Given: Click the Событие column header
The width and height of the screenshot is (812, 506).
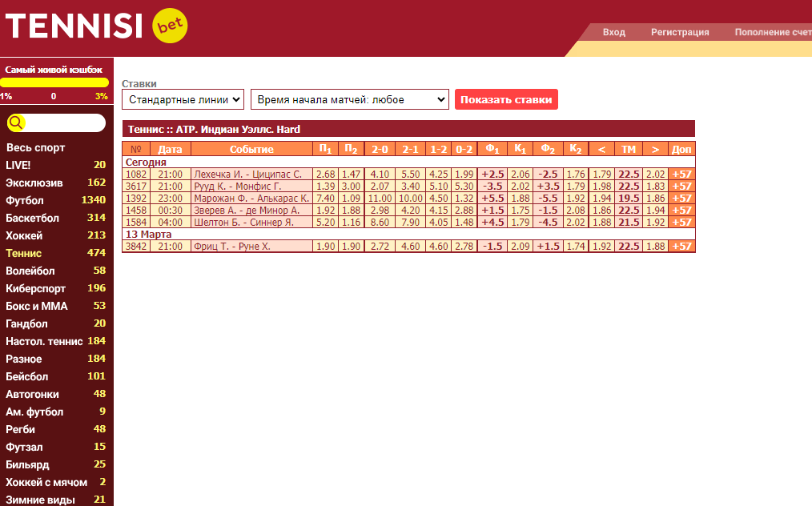Looking at the screenshot, I should [251, 149].
